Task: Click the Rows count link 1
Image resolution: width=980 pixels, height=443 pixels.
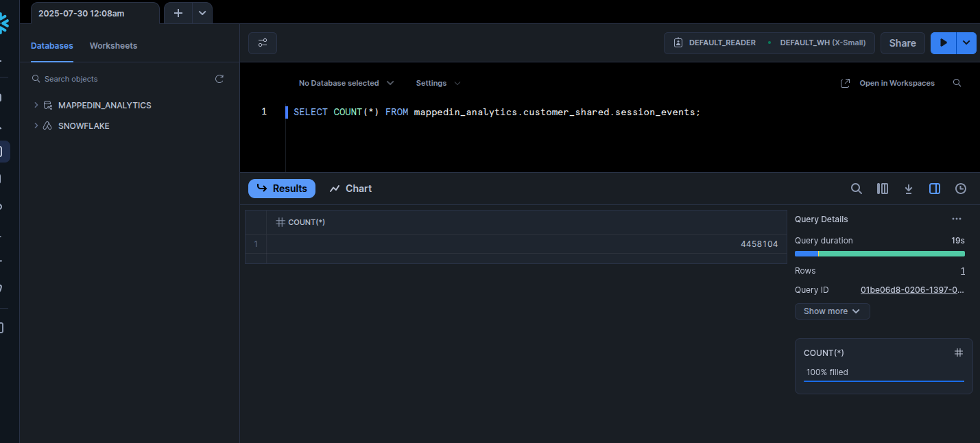Action: 963,271
